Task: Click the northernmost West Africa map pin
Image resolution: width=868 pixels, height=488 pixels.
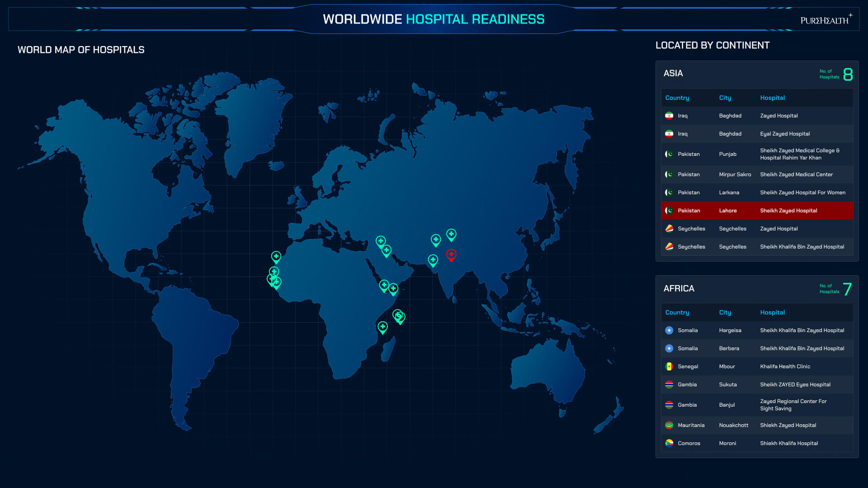Action: point(276,256)
